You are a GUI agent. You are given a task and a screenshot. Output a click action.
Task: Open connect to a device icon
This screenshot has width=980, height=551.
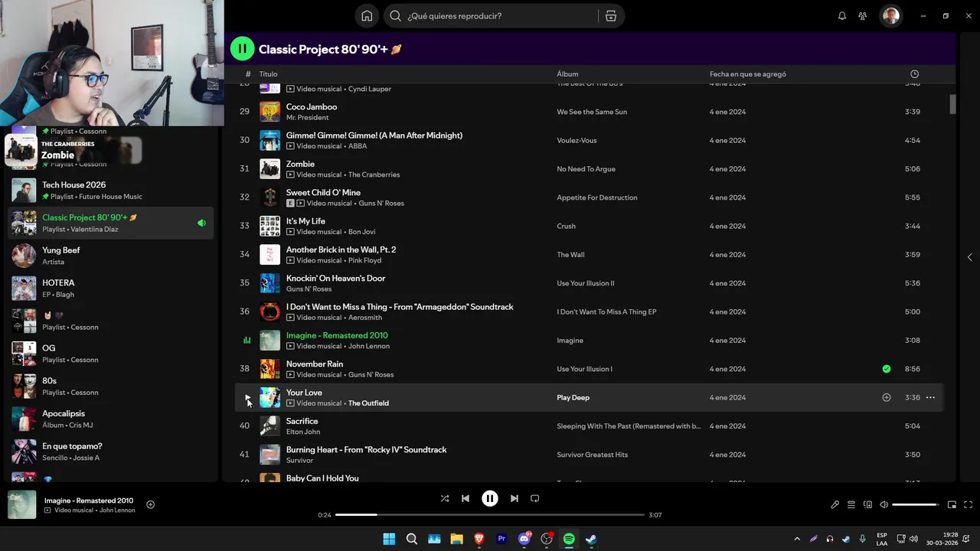pyautogui.click(x=867, y=505)
